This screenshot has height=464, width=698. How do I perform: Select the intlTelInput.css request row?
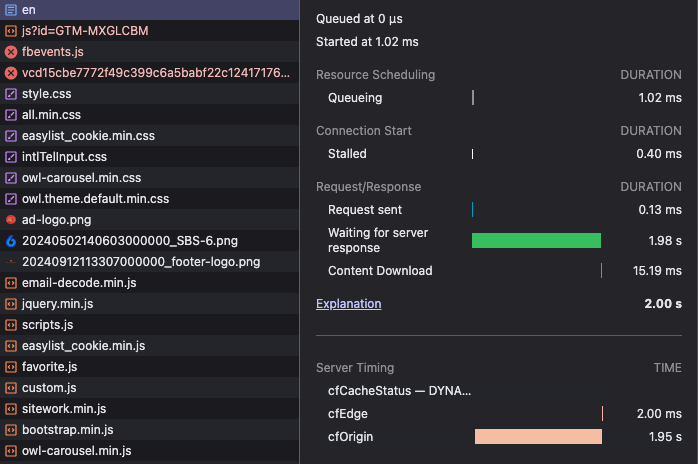pos(64,157)
